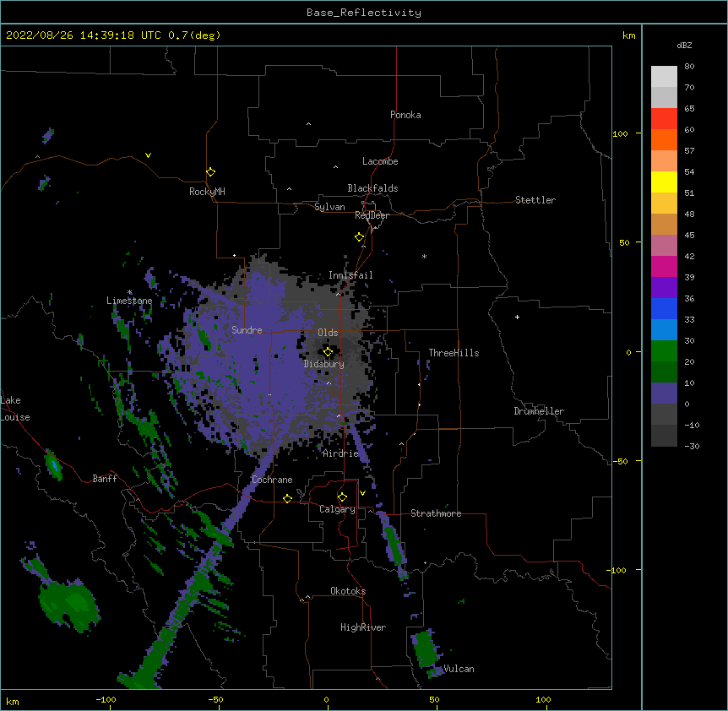728x711 pixels.
Task: Click the green echo patch northwest of Vulcan
Action: (x=426, y=649)
